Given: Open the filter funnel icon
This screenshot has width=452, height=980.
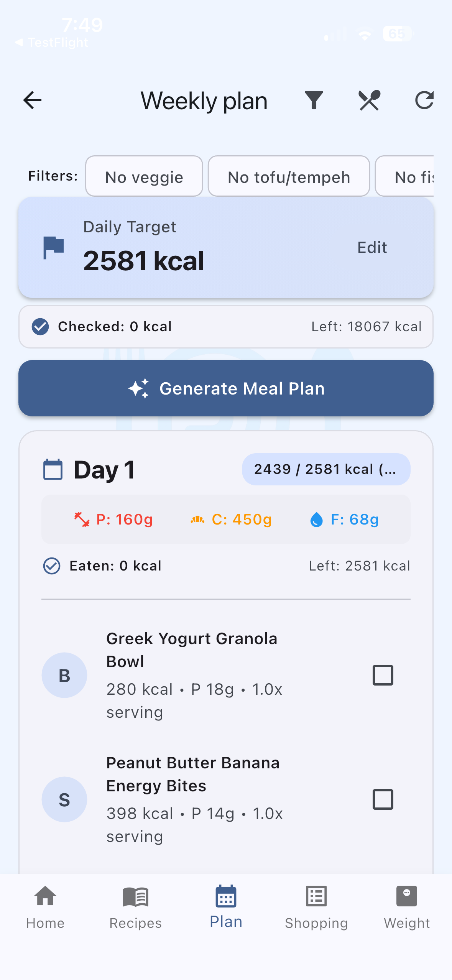Looking at the screenshot, I should [x=314, y=100].
